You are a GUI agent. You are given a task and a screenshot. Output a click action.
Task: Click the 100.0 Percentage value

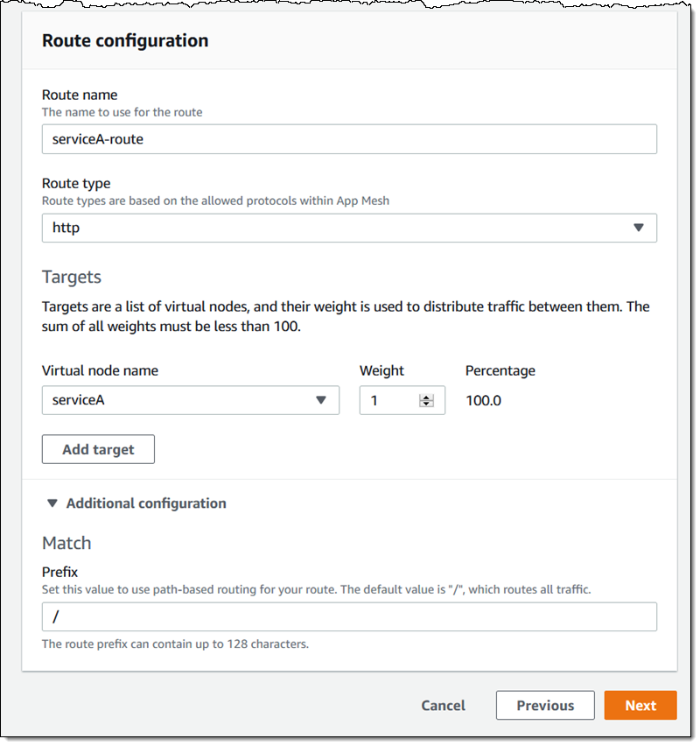(484, 401)
